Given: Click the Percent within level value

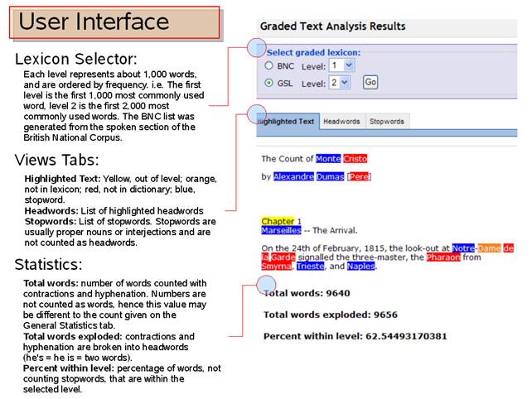Looking at the screenshot, I should (406, 336).
